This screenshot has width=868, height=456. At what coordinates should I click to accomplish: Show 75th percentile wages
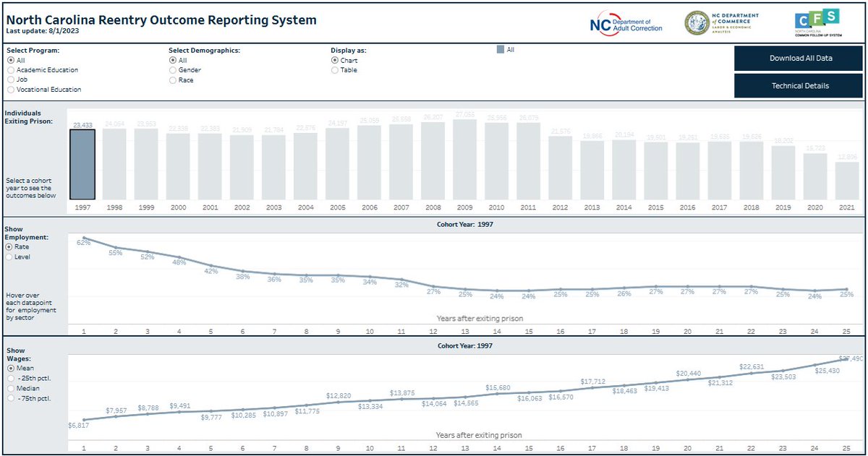tap(9, 398)
